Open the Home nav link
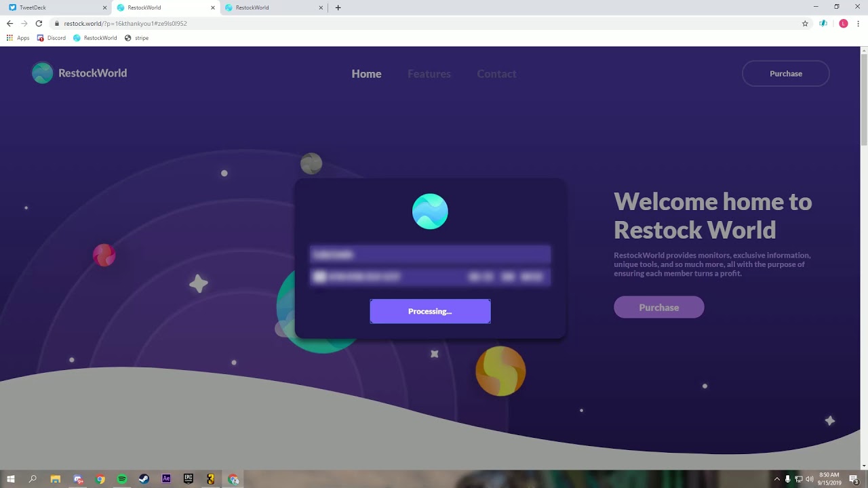Viewport: 868px width, 488px height. tap(366, 74)
